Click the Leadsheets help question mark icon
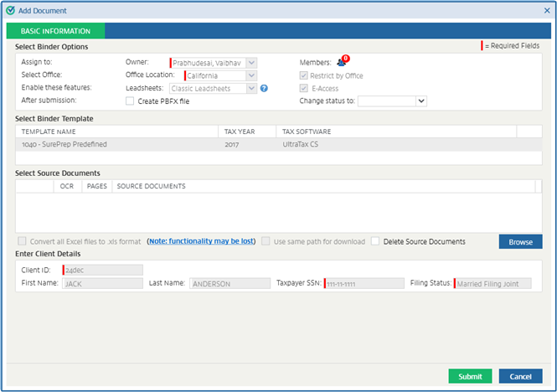Image resolution: width=557 pixels, height=392 pixels. coord(264,88)
